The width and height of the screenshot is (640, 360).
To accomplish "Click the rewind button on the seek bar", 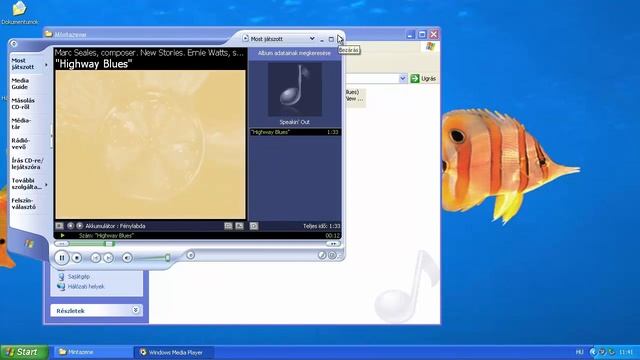I will point(61,244).
